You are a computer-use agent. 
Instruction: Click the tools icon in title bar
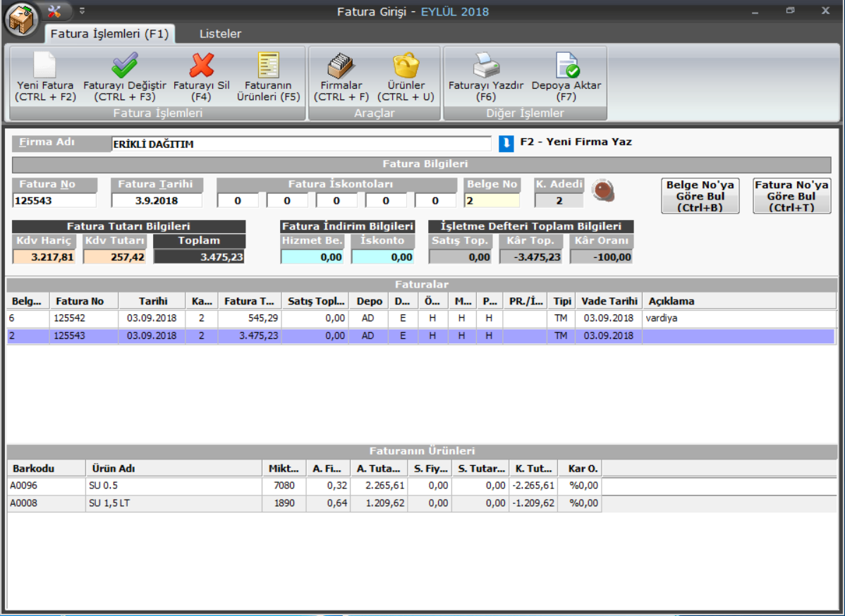coord(54,11)
